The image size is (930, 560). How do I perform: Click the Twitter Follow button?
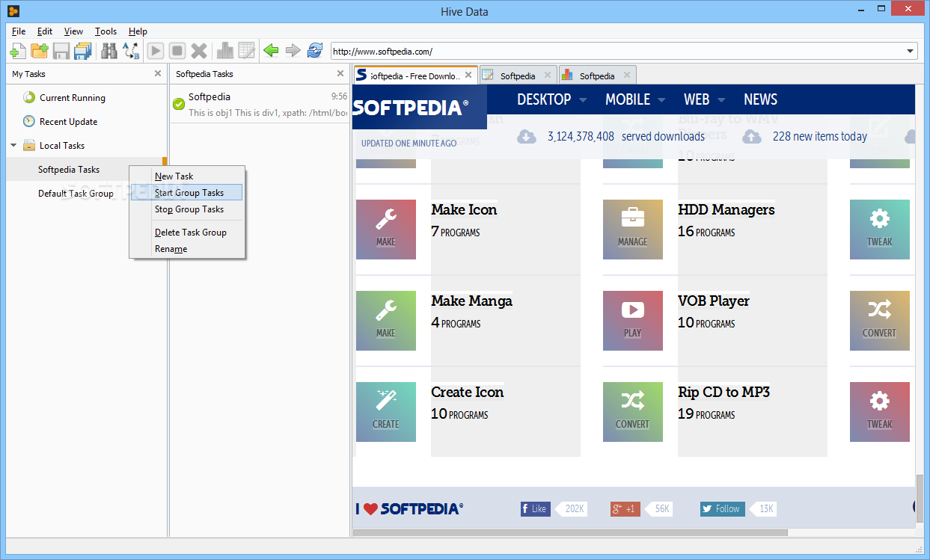point(722,509)
